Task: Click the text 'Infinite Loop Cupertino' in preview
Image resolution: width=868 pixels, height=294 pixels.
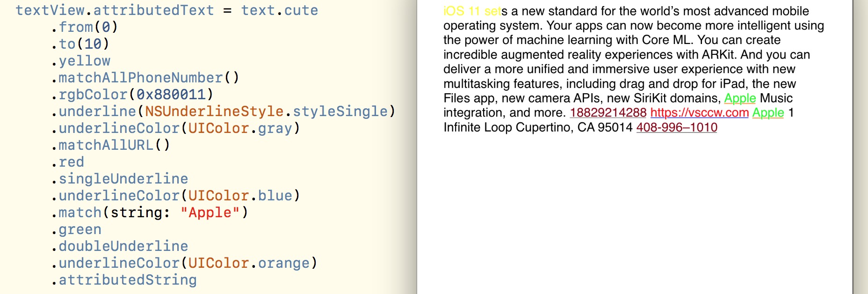Action: tap(507, 127)
